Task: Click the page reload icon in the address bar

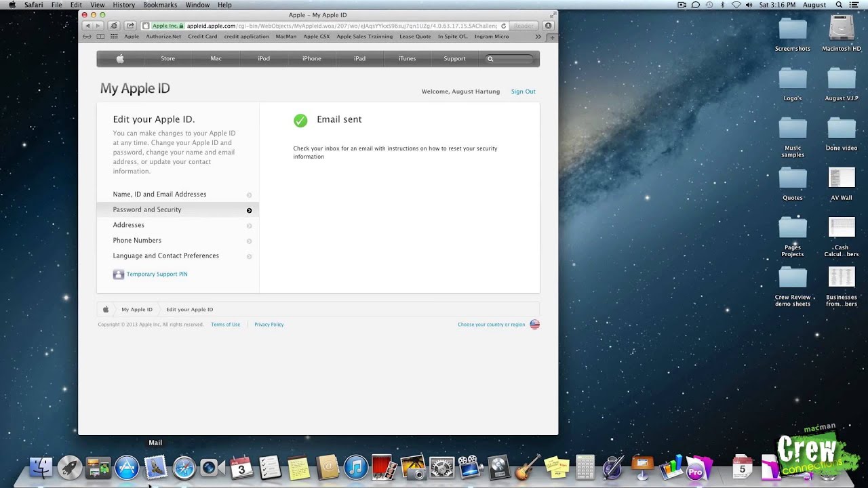Action: pos(503,26)
